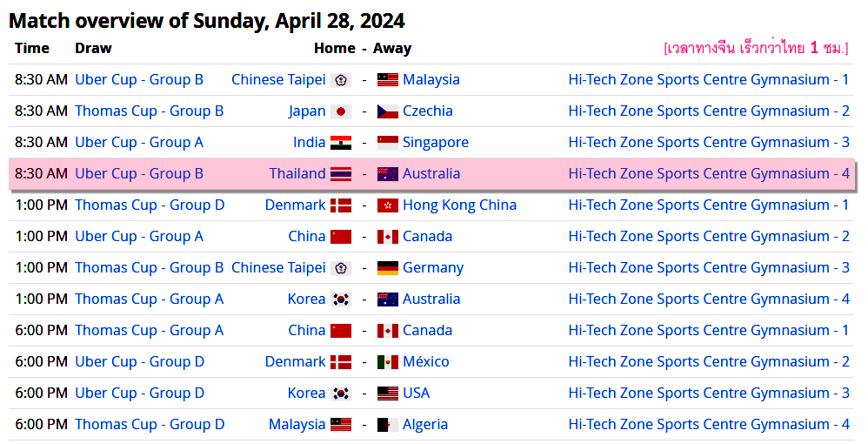
Task: Click the Japan flag icon
Action: click(340, 111)
